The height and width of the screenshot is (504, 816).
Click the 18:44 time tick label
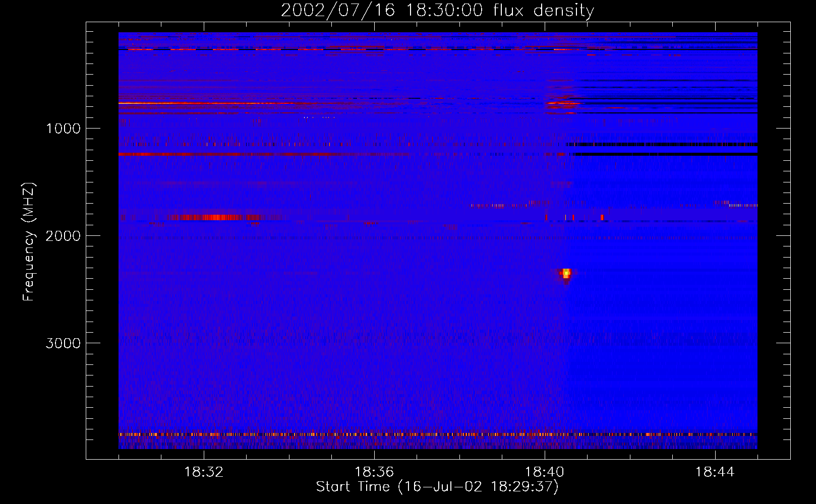click(x=715, y=472)
